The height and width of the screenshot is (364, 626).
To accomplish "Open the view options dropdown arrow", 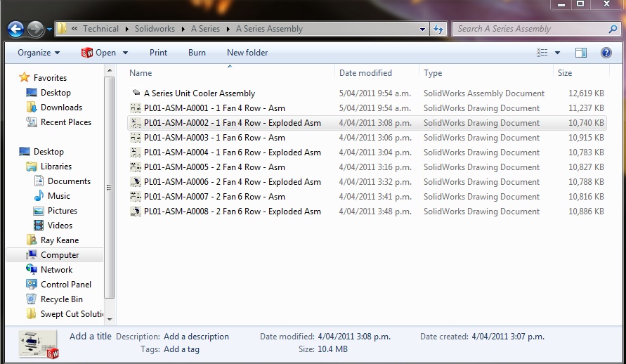I will click(x=557, y=53).
